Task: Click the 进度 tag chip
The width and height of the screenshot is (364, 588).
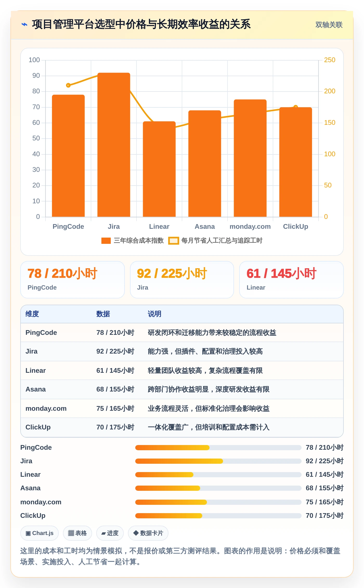Action: tap(110, 533)
